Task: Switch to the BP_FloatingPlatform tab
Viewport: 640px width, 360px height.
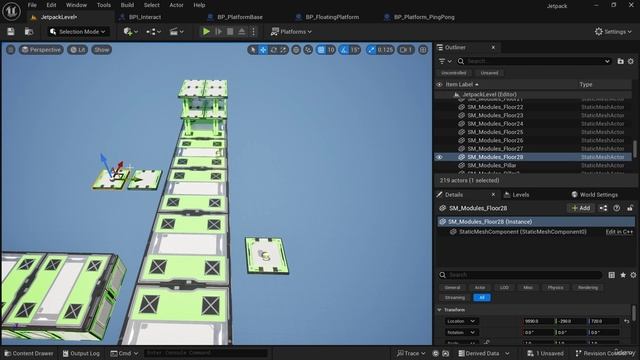Action: (x=332, y=17)
